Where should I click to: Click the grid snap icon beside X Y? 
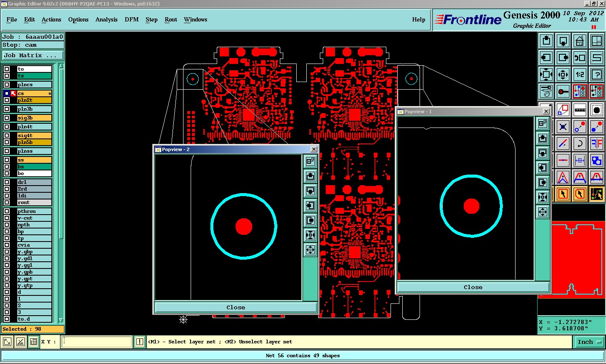[34, 342]
